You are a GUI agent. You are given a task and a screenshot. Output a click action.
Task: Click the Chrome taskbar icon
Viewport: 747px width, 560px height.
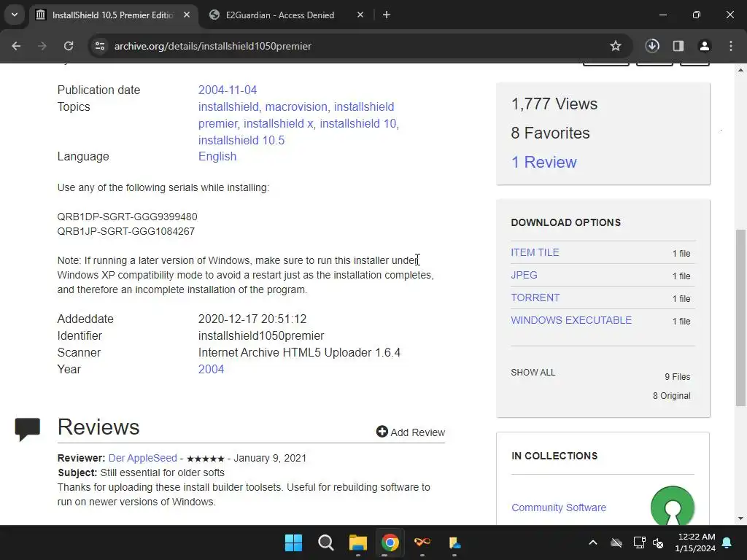point(390,542)
